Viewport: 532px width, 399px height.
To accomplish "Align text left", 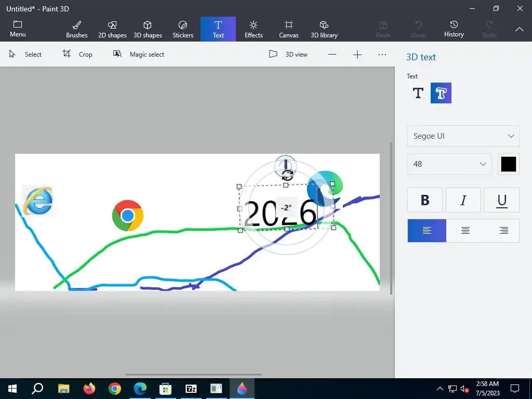I will (x=427, y=231).
